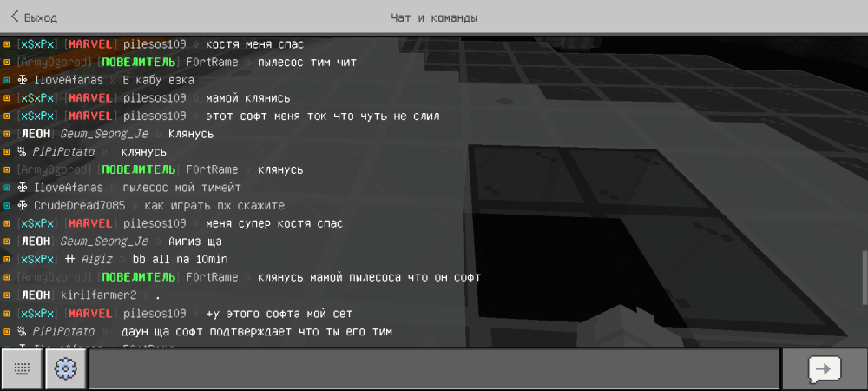Click kirilfarmer2 username
This screenshot has height=391, width=868.
pos(98,295)
